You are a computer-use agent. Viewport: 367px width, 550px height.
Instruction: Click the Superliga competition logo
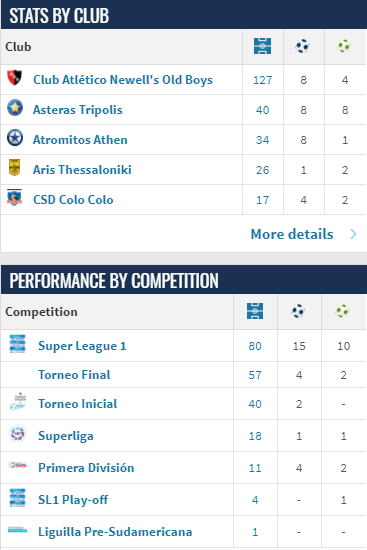(x=18, y=434)
